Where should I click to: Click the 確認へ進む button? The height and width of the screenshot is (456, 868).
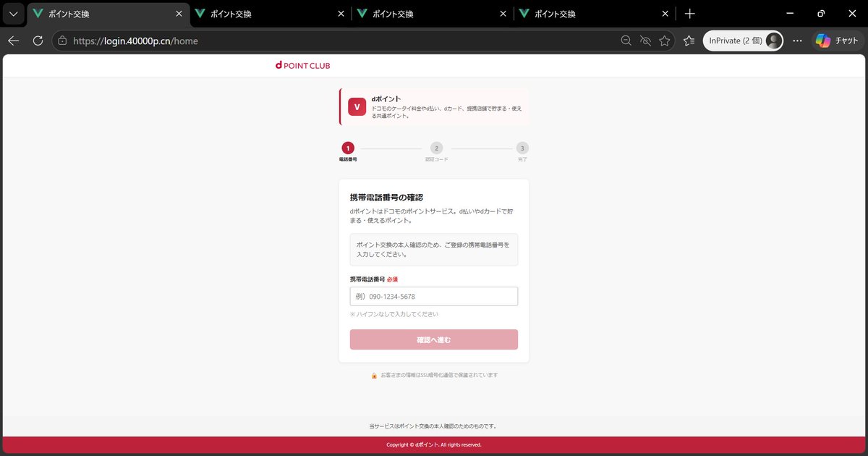pyautogui.click(x=434, y=339)
